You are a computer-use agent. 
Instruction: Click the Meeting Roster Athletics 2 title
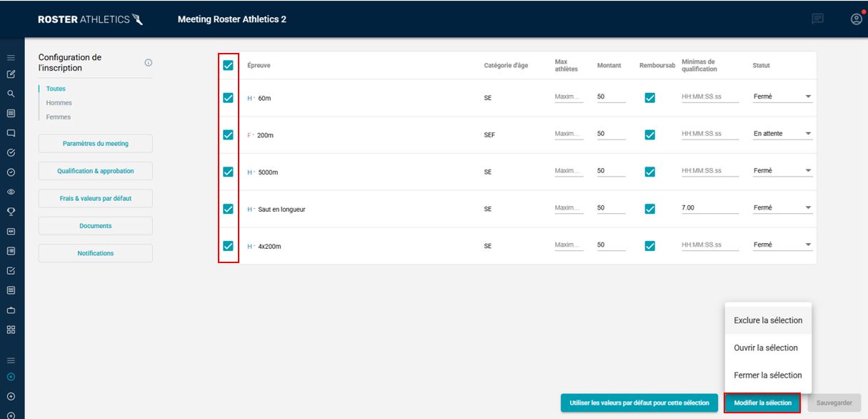point(231,19)
